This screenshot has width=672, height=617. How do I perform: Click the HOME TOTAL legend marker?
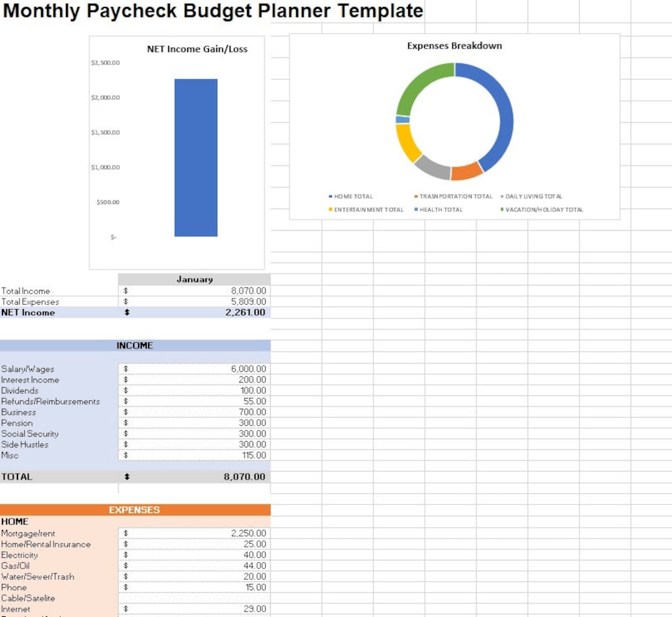330,196
